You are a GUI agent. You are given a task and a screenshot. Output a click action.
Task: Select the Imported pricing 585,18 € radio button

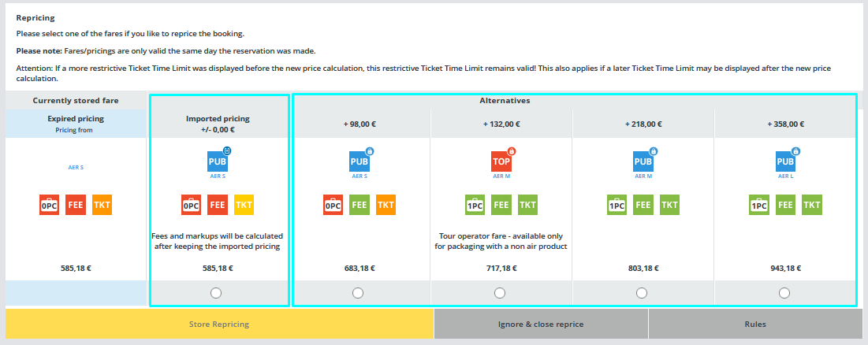tap(217, 293)
